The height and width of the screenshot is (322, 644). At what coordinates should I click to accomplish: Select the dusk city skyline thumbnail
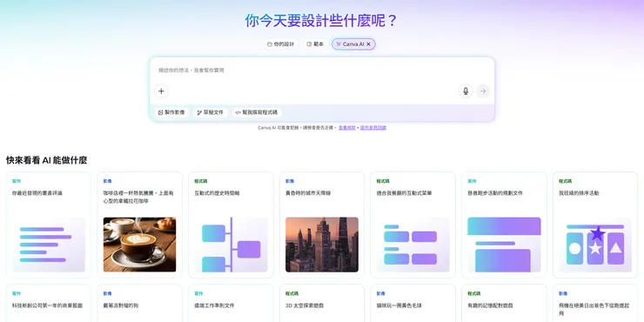coord(322,245)
